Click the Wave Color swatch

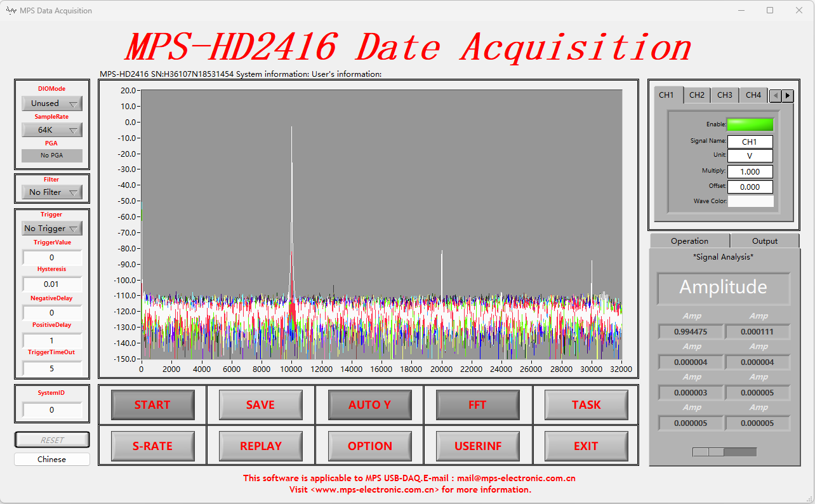pos(750,201)
